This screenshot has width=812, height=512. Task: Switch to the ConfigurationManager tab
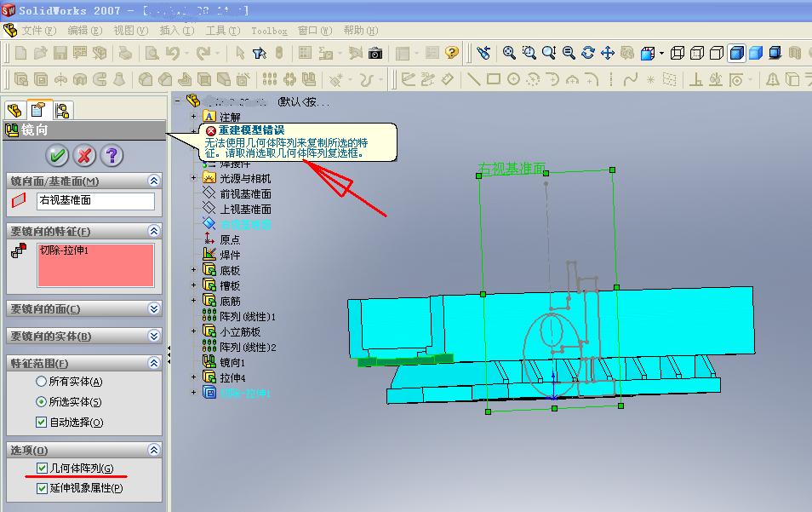62,111
